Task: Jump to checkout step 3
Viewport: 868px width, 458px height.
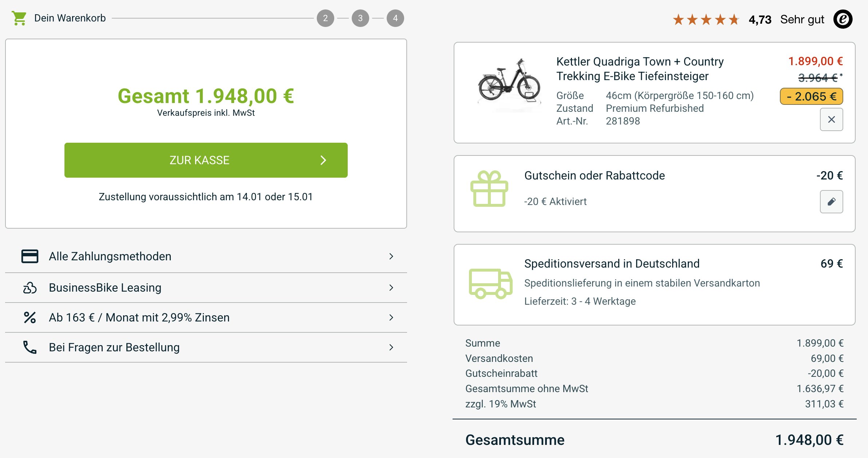Action: tap(360, 18)
